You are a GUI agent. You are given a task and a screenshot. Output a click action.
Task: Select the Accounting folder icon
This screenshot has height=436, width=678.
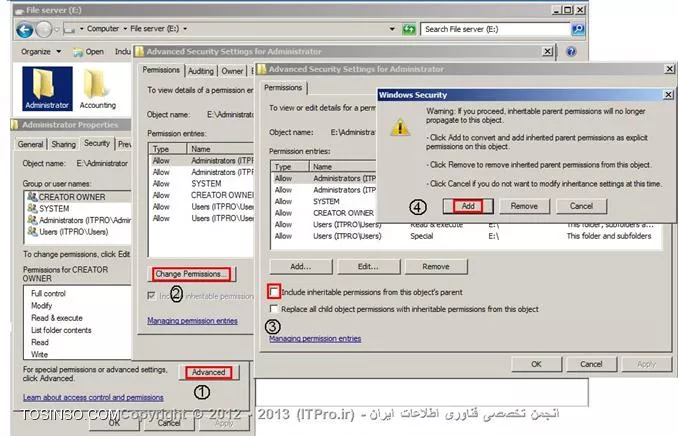click(x=98, y=89)
